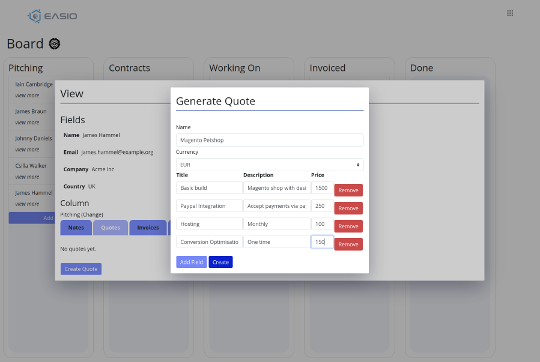
Task: Click the Pitching (Change) column link
Action: pos(82,215)
